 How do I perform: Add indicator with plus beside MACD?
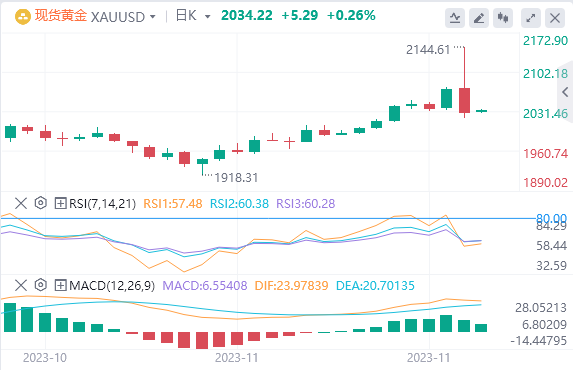(x=60, y=285)
